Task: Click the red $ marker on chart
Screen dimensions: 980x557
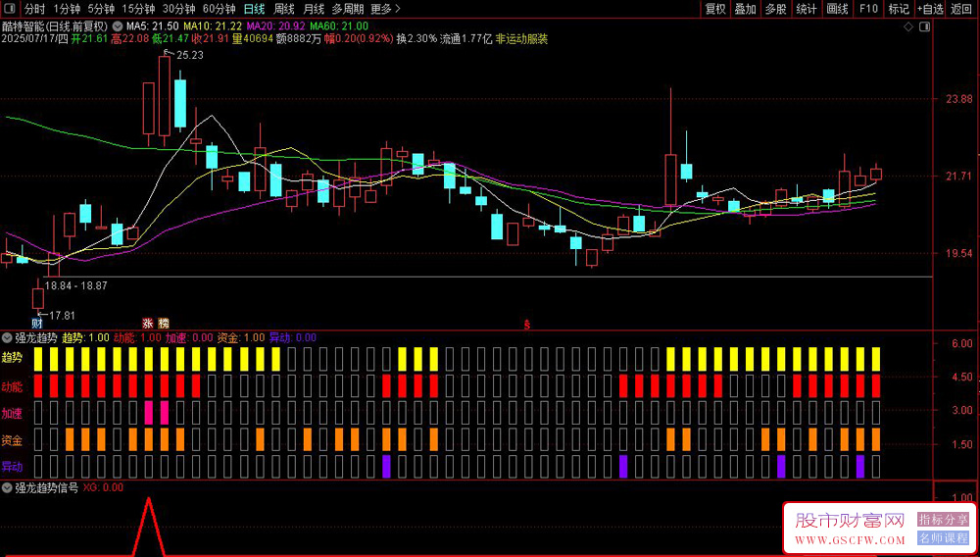Action: coord(527,325)
